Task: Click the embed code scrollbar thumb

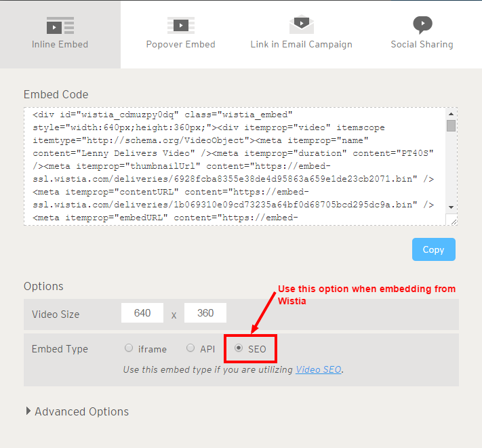Action: 451,125
